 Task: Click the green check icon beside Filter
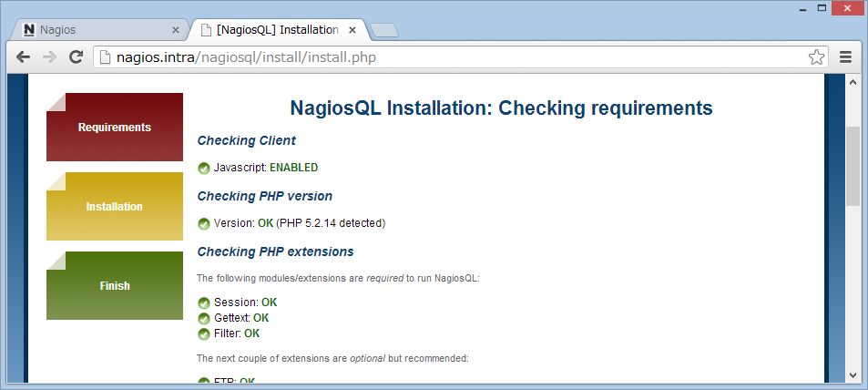(204, 334)
